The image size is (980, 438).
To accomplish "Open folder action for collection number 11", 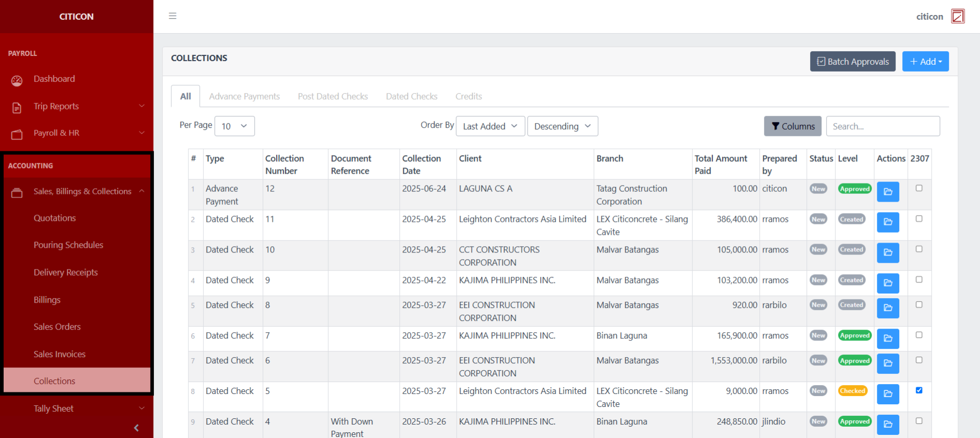I will point(887,222).
